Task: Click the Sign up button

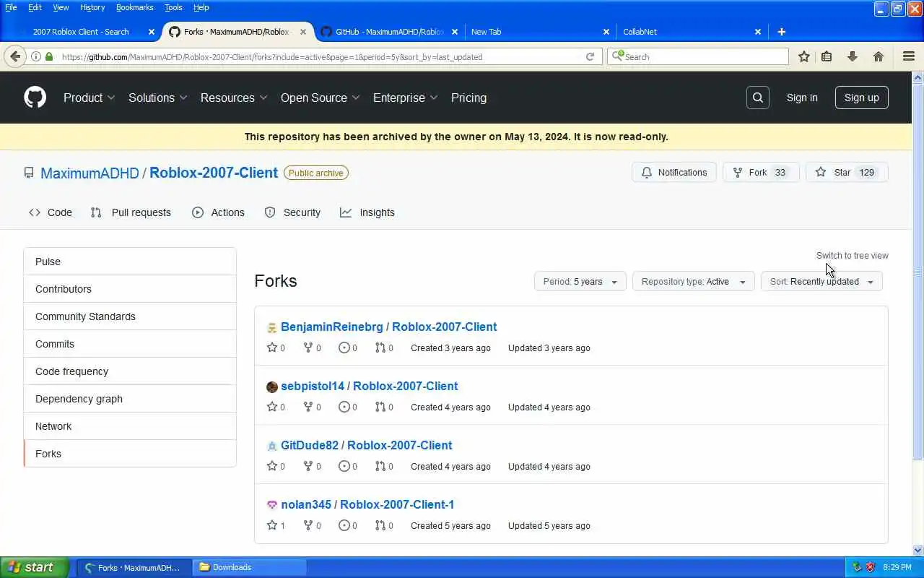Action: click(861, 98)
